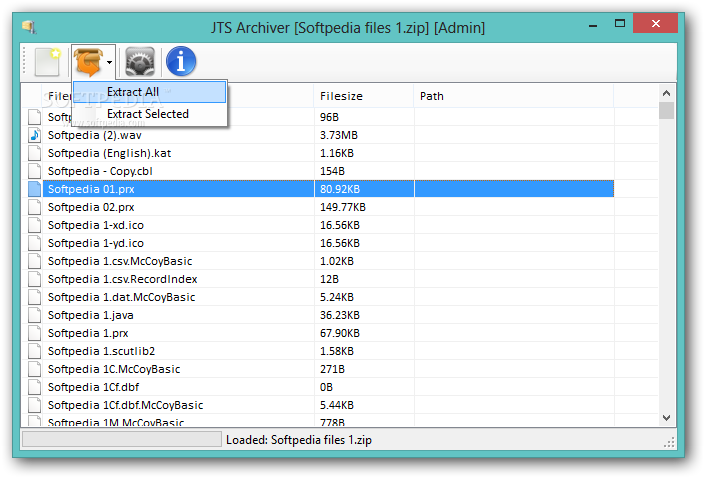The height and width of the screenshot is (478, 705).
Task: Select Softpedia 1.prx file
Action: tap(88, 333)
